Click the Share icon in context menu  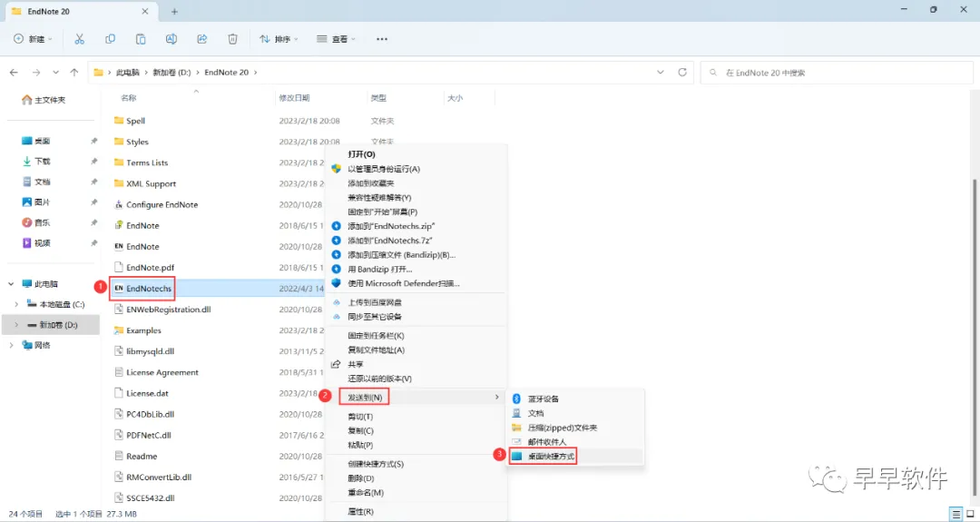pyautogui.click(x=337, y=364)
